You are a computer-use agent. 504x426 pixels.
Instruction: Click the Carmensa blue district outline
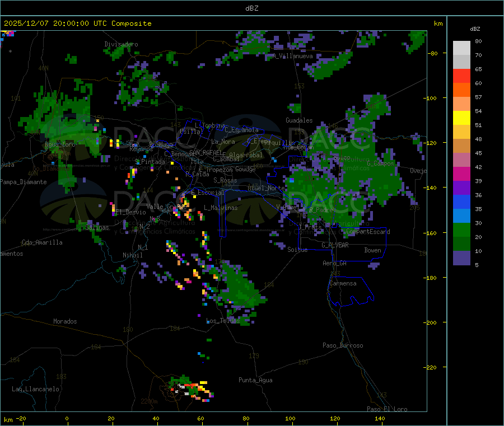tap(351, 292)
